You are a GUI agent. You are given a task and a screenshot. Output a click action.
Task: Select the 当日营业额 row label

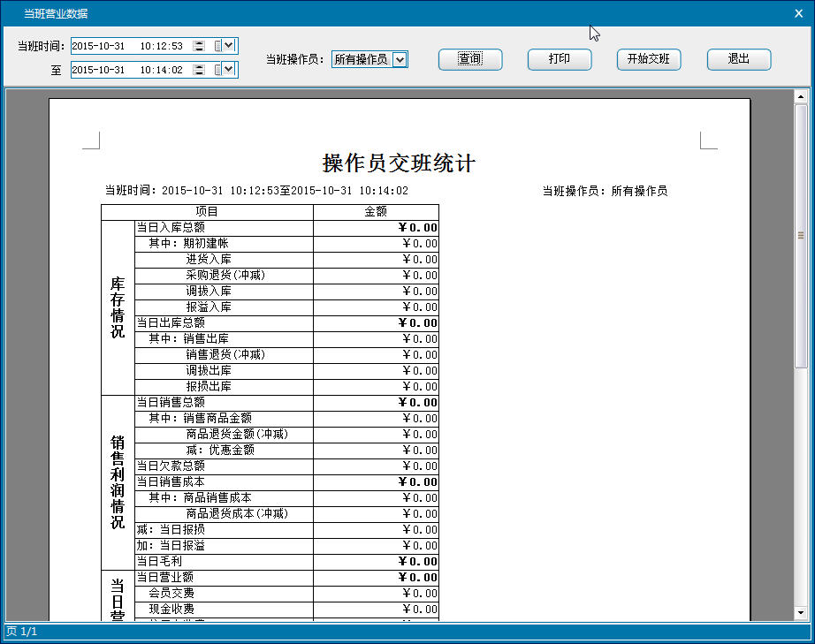point(165,578)
